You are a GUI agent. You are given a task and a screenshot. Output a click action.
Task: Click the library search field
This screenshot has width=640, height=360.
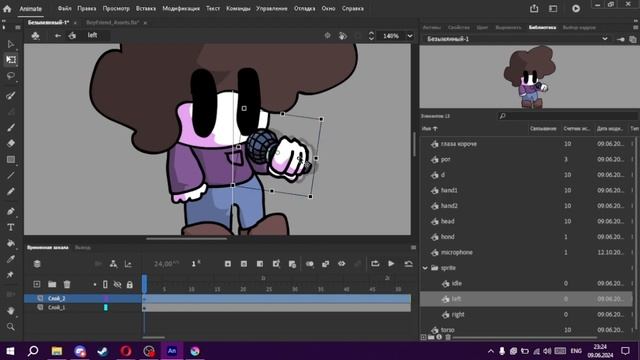point(567,116)
